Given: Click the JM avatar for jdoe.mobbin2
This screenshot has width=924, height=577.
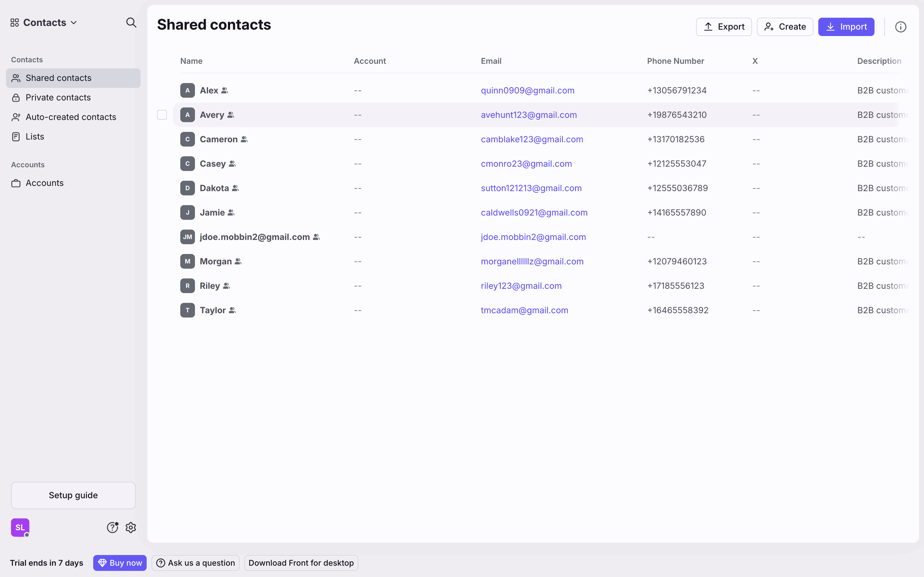Looking at the screenshot, I should (188, 237).
